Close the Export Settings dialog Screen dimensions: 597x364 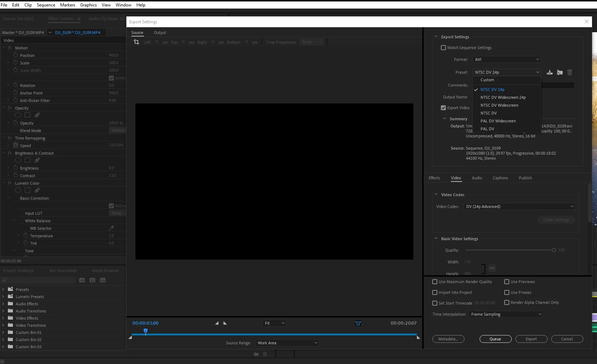point(587,21)
